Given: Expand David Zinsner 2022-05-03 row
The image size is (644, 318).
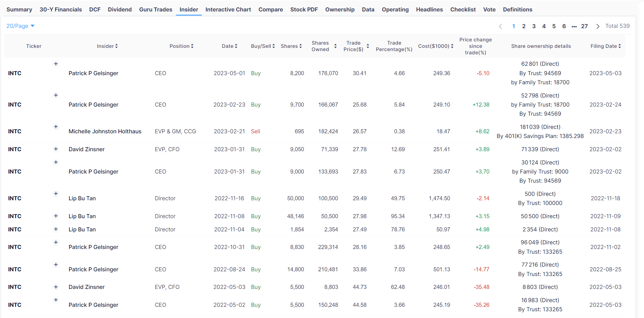Looking at the screenshot, I should [56, 287].
